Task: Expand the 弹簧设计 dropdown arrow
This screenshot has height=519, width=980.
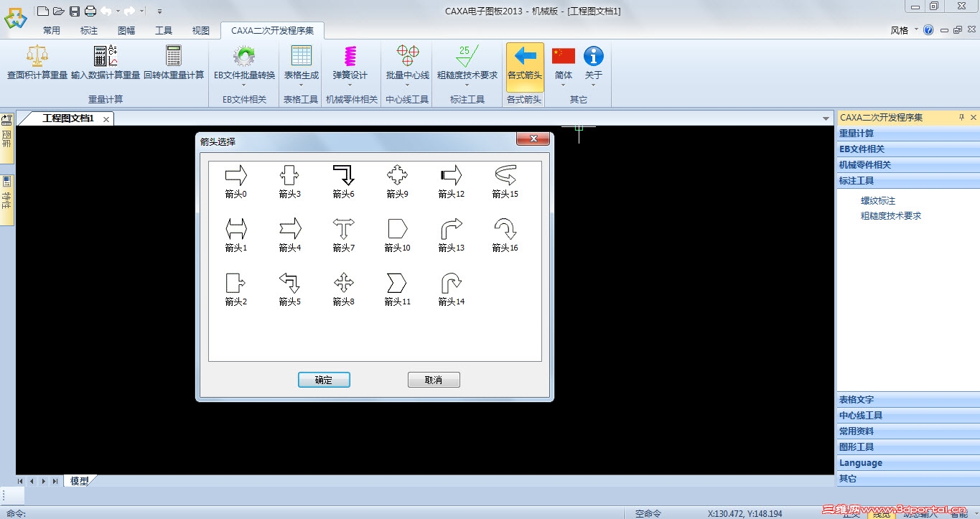Action: click(x=350, y=85)
